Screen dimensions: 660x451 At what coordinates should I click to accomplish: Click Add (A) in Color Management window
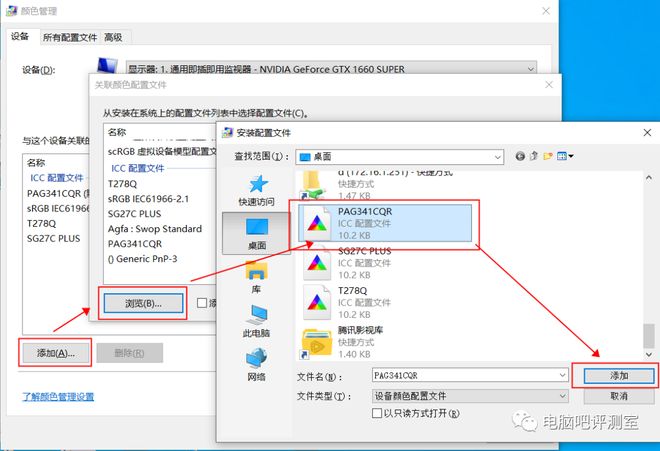coord(56,353)
